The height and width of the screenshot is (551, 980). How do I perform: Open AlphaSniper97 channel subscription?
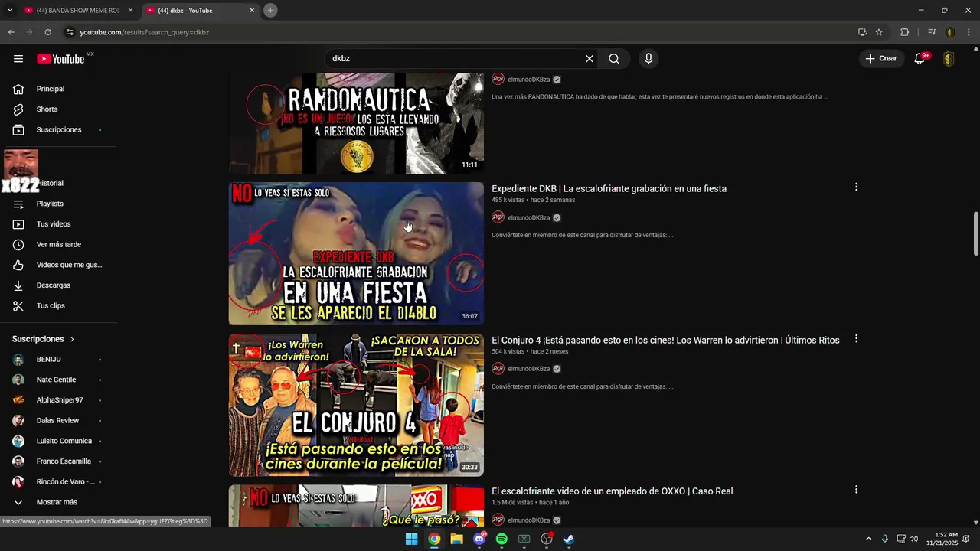[x=58, y=400]
